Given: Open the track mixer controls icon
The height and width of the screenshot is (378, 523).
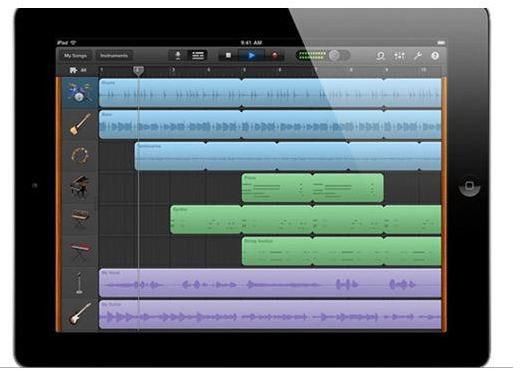Looking at the screenshot, I should (399, 56).
